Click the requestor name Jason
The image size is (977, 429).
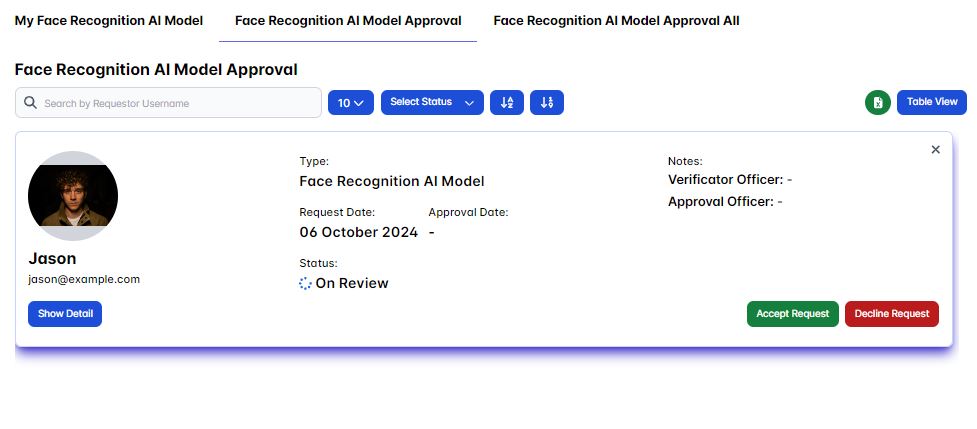[x=52, y=258]
